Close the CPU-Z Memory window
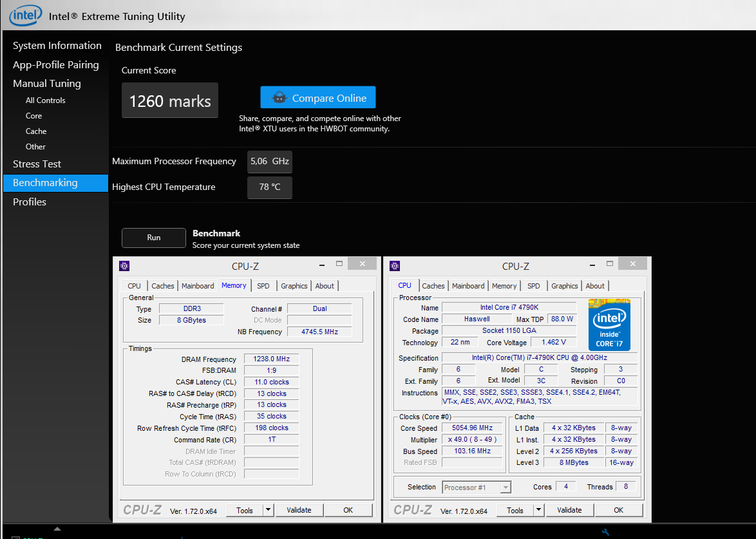The image size is (756, 539). pyautogui.click(x=363, y=264)
